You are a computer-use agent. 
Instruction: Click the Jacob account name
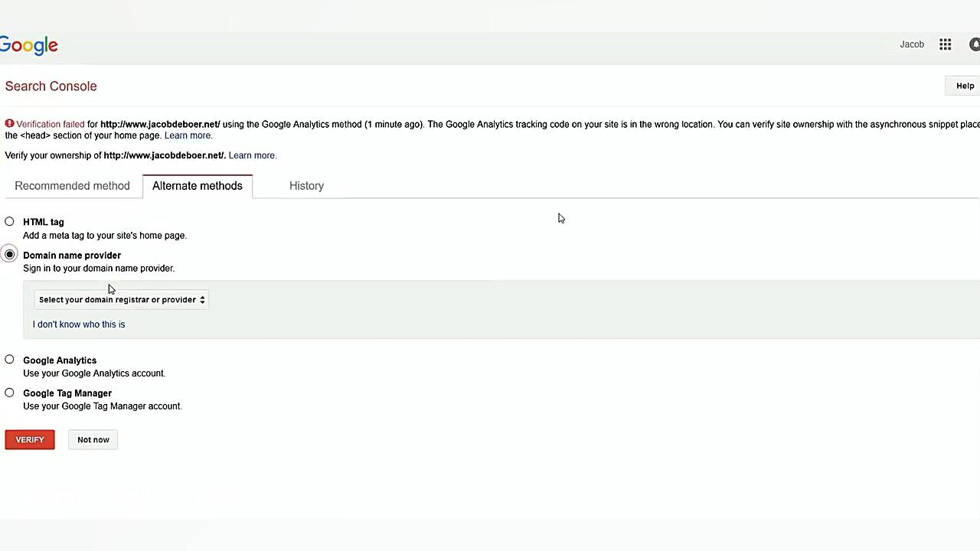pos(912,44)
